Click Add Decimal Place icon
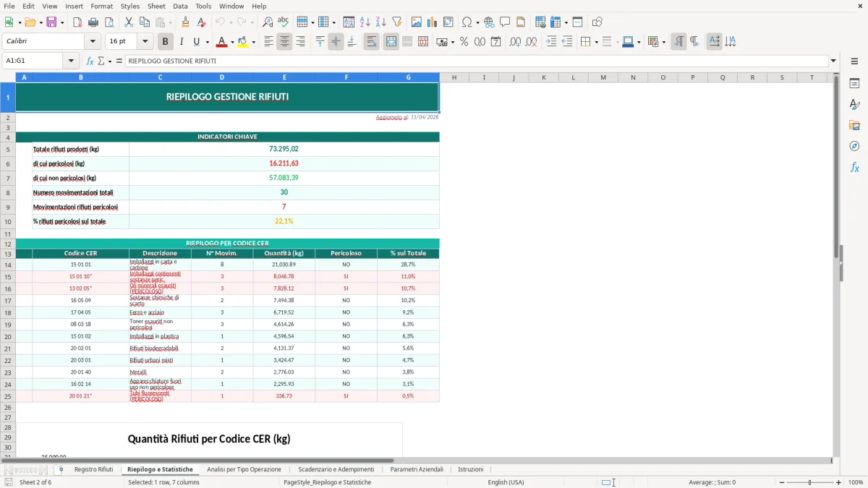 pos(516,42)
